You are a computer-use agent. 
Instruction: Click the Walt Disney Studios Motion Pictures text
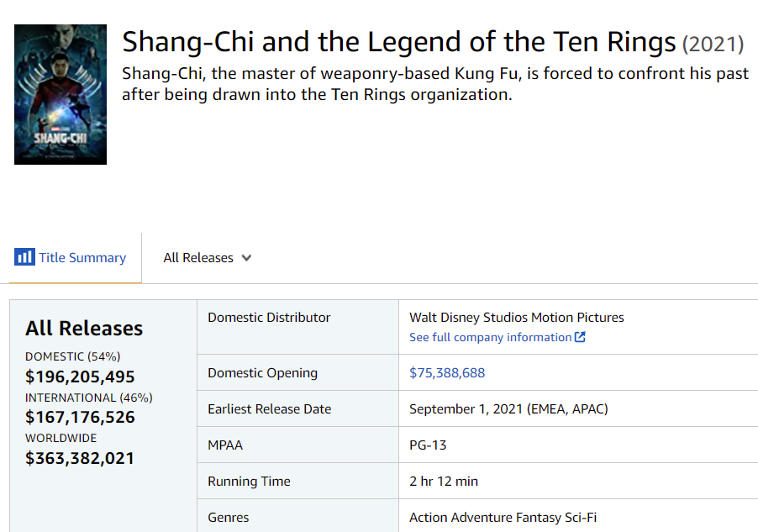pyautogui.click(x=517, y=317)
